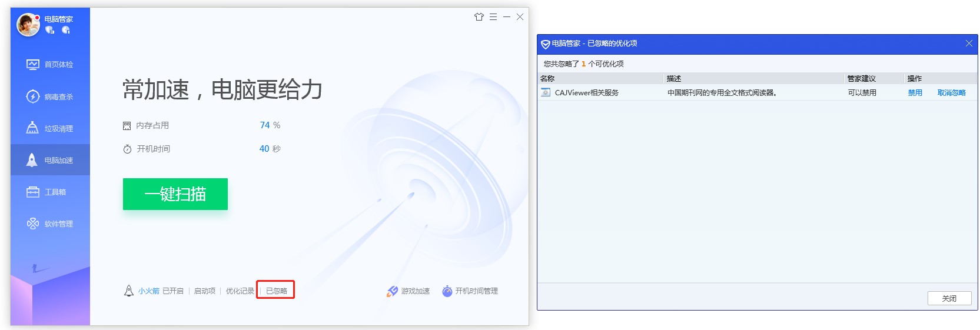
Task: Click the skin (shirt) icon in title bar
Action: click(x=479, y=17)
